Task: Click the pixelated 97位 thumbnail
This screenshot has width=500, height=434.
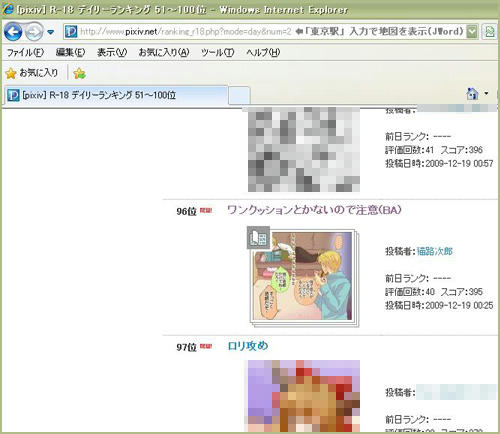Action: tap(304, 396)
